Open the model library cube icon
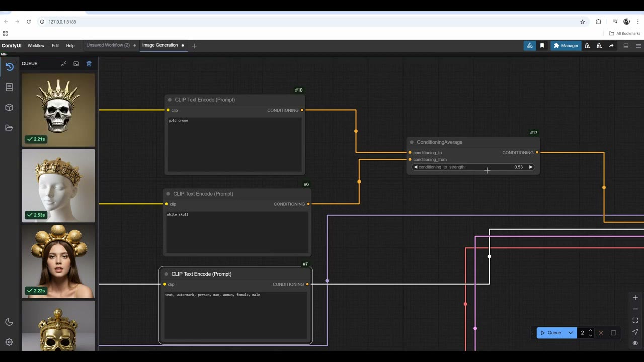The height and width of the screenshot is (362, 644). [x=9, y=107]
